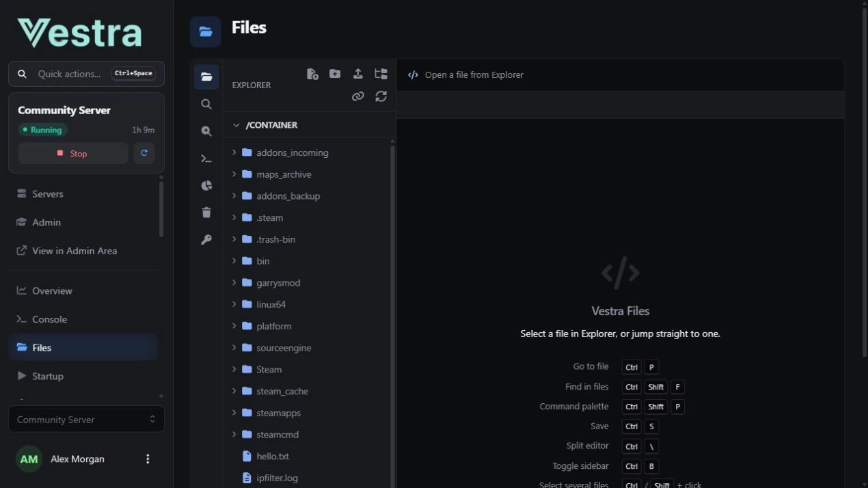Click the AM avatar badge
Viewport: 868px width, 488px height.
(x=29, y=459)
